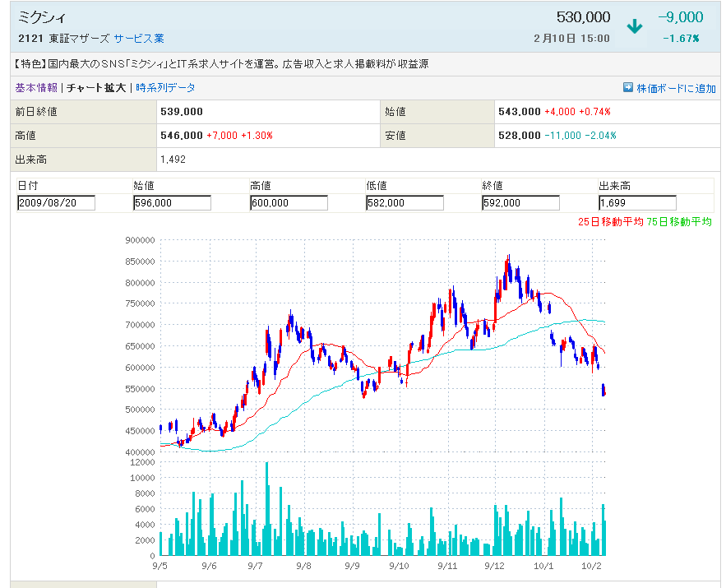
Task: Click the ミクシィ stock name heading
Action: [43, 17]
